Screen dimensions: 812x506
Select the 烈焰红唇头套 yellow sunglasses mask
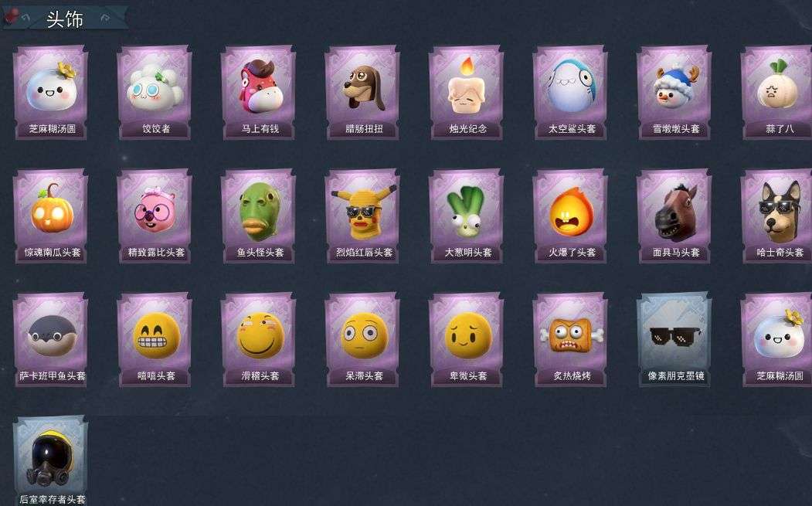(x=362, y=216)
